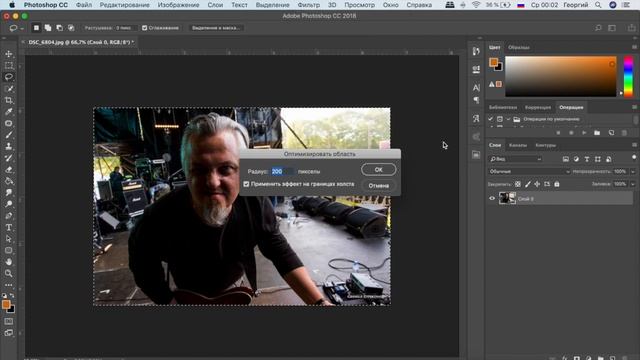Pick a color in the gradient field
Viewport: 640px width, 360px height.
[x=561, y=77]
